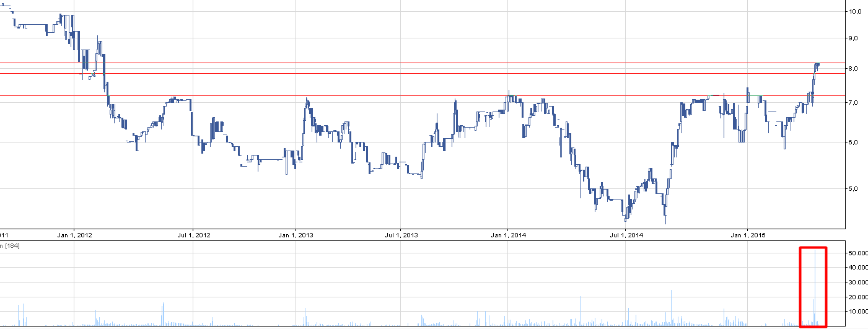Click the 'Jul 1, 2012' date label

click(x=194, y=235)
